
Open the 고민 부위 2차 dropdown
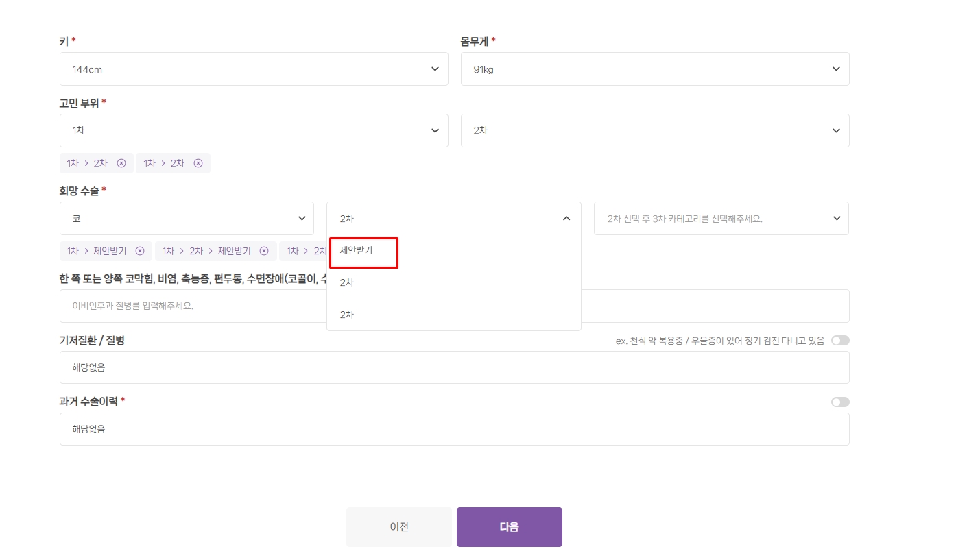tap(655, 130)
